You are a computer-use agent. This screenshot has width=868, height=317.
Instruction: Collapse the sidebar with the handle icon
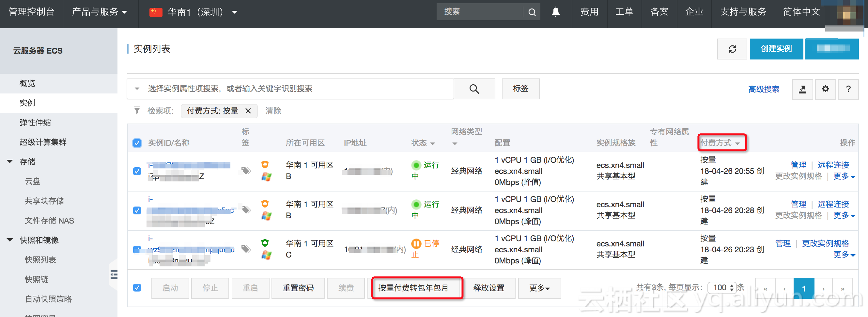point(114,275)
